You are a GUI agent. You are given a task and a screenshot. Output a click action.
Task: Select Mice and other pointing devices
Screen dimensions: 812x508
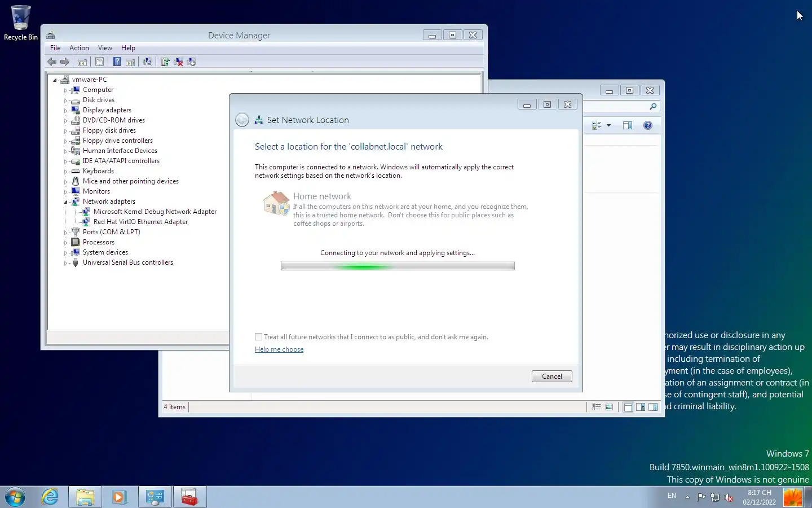click(131, 181)
